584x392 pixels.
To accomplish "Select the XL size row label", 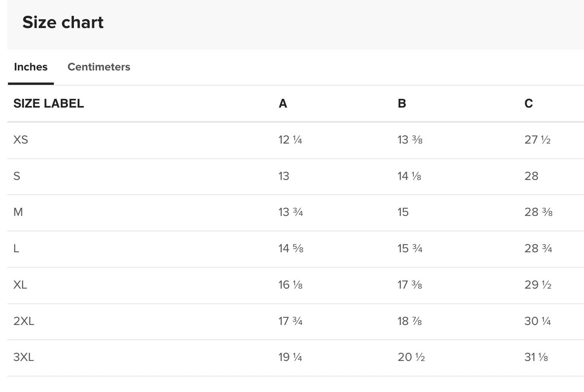I will click(20, 285).
